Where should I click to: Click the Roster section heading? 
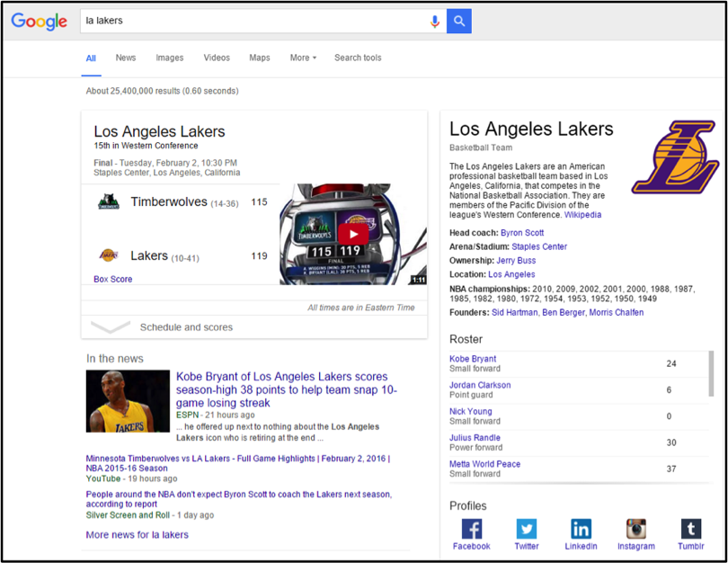point(466,339)
